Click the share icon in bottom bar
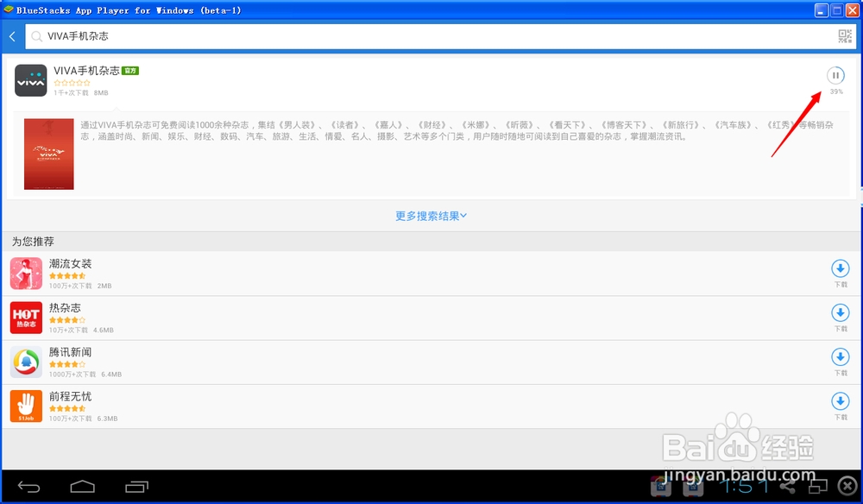The width and height of the screenshot is (863, 504). 788,487
